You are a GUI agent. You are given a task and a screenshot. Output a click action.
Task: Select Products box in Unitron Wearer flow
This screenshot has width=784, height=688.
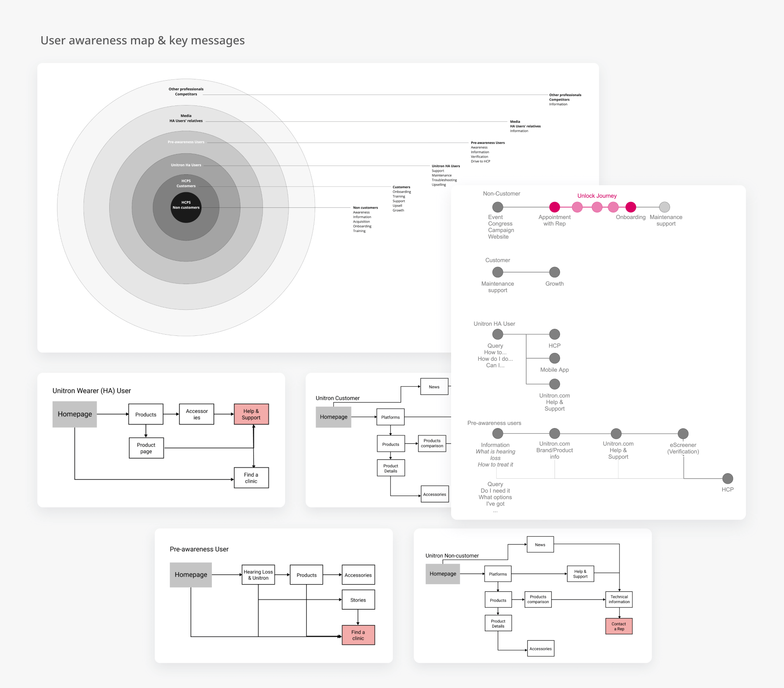pos(146,414)
